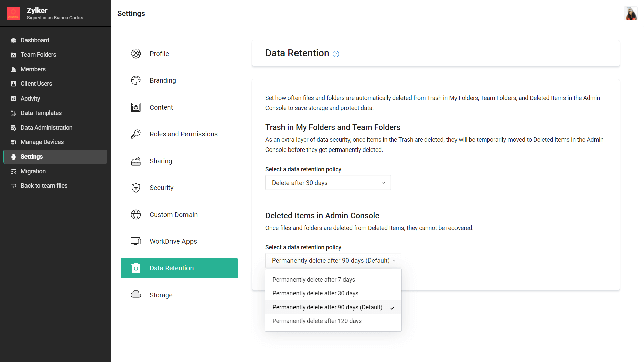Open Dashboard in the left sidebar

tap(35, 40)
